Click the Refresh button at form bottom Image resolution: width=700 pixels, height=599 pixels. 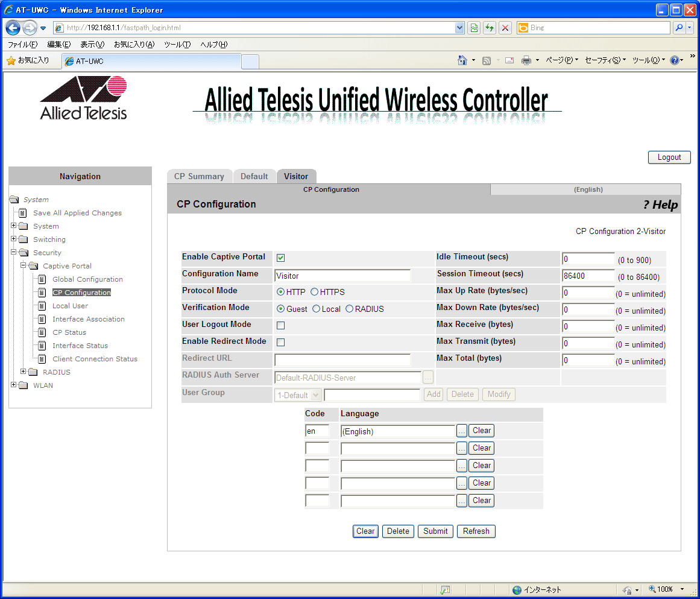pyautogui.click(x=476, y=531)
